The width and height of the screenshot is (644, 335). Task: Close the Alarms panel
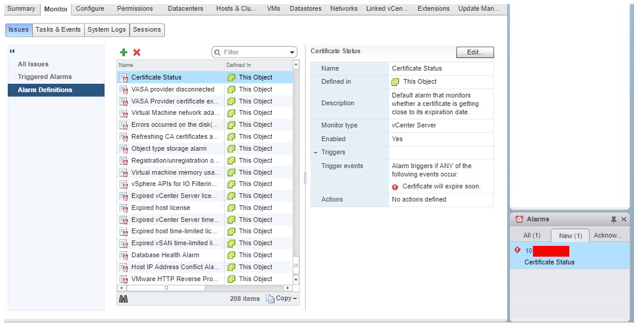pos(624,220)
